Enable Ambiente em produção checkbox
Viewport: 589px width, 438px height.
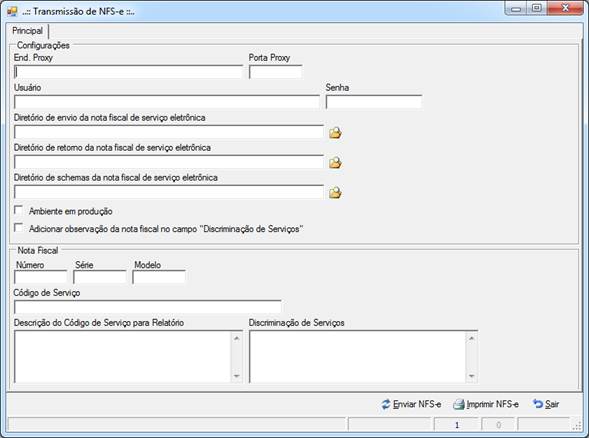tap(18, 210)
